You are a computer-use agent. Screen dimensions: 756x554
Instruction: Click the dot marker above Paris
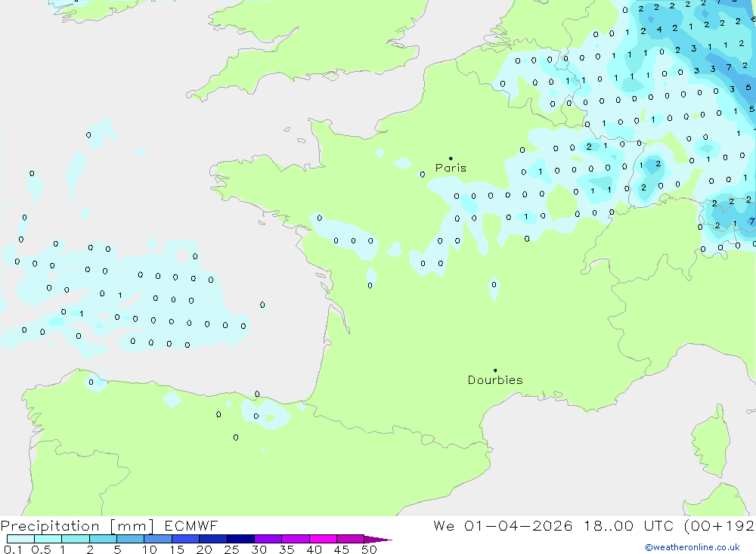pyautogui.click(x=451, y=158)
